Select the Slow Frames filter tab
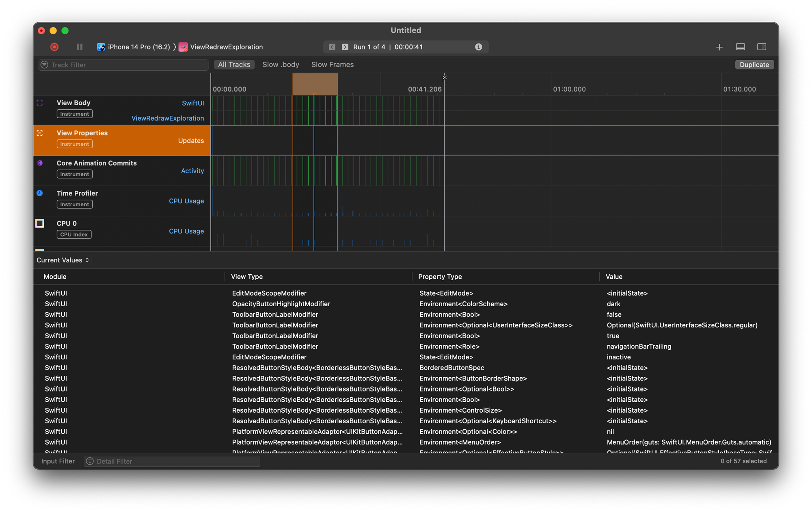 point(333,65)
